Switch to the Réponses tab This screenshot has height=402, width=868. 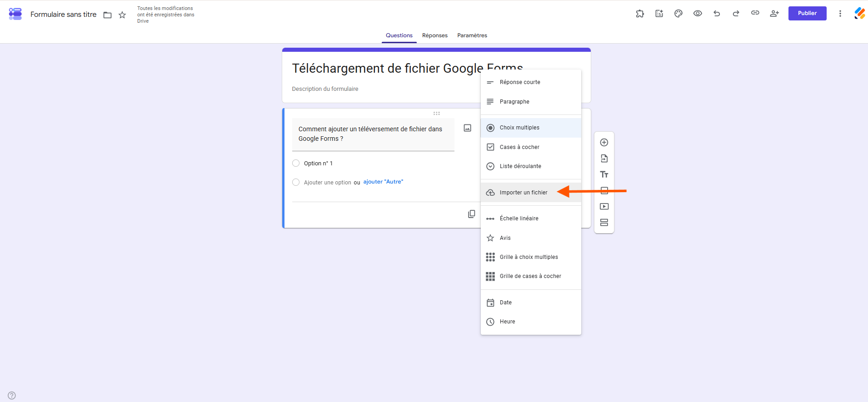pyautogui.click(x=435, y=35)
